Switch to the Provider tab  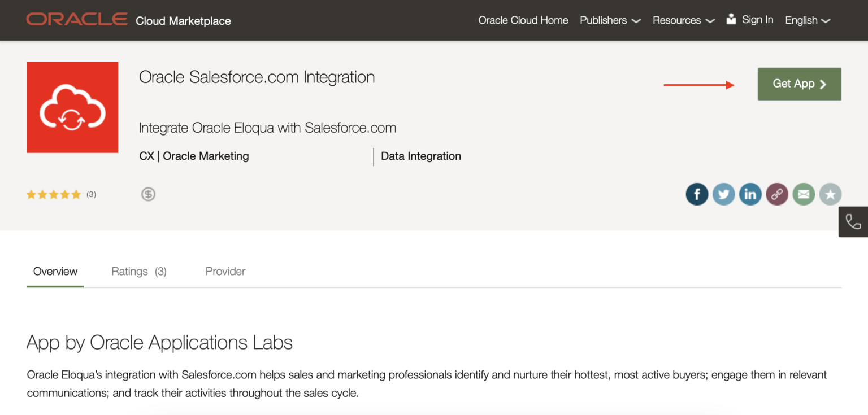coord(225,271)
